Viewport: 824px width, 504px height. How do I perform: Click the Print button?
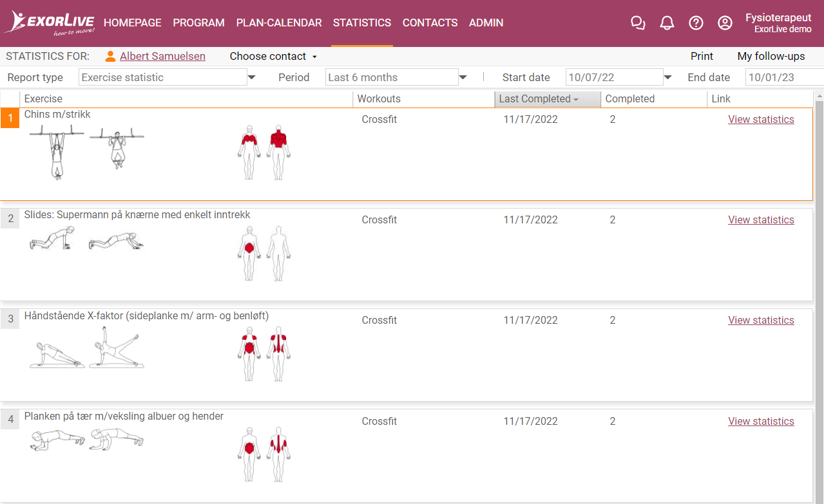point(702,56)
